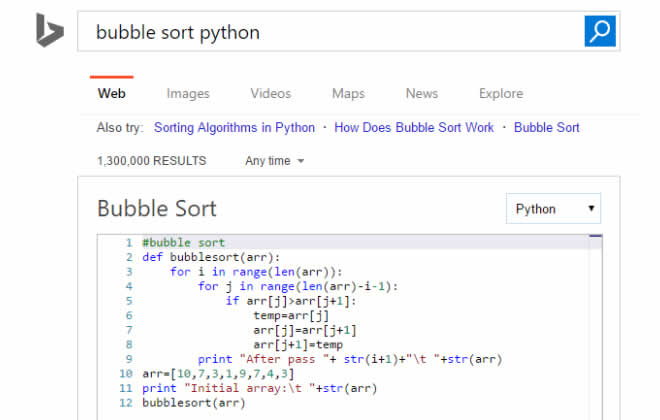Open the News tab
660x420 pixels.
tap(422, 93)
